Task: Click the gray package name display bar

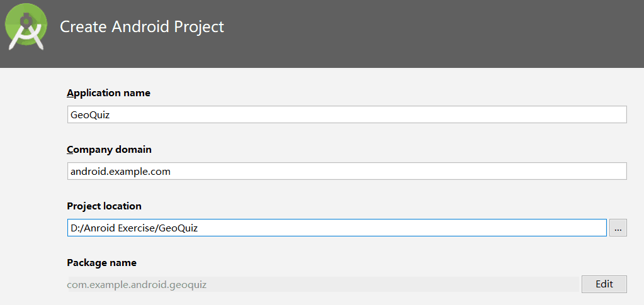Action: click(323, 284)
